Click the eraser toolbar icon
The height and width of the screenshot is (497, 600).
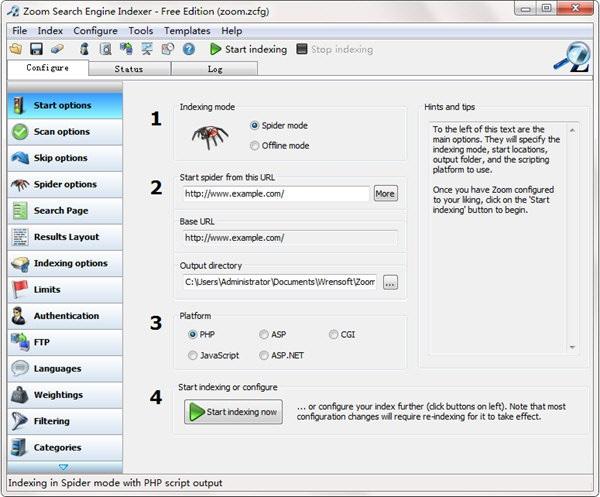[57, 49]
